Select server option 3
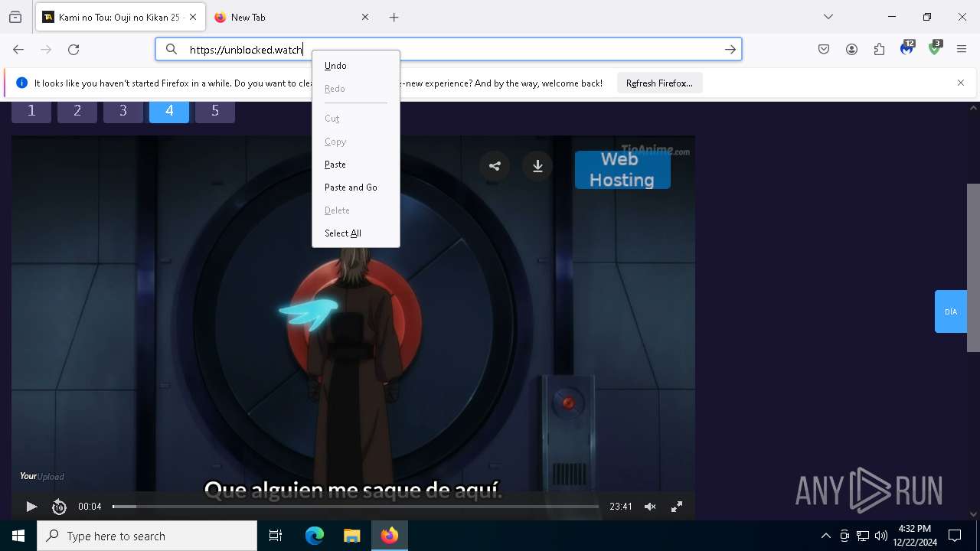The height and width of the screenshot is (551, 980). (123, 111)
